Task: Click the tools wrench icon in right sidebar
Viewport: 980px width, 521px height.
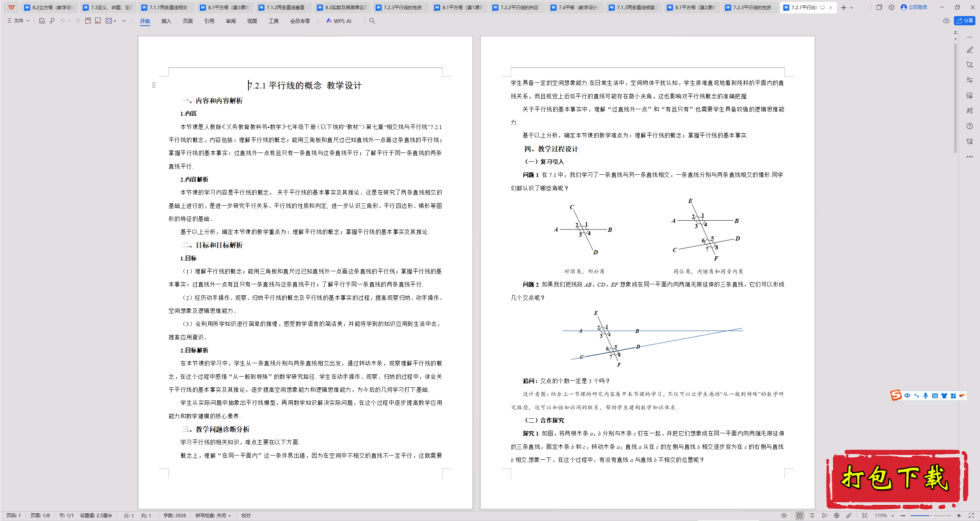Action: point(970,111)
